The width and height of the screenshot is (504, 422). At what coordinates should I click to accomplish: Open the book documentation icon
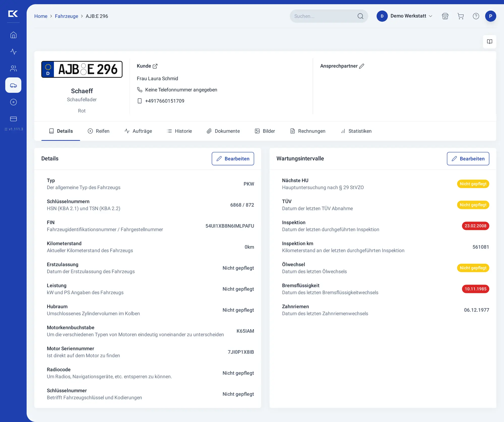pos(489,42)
